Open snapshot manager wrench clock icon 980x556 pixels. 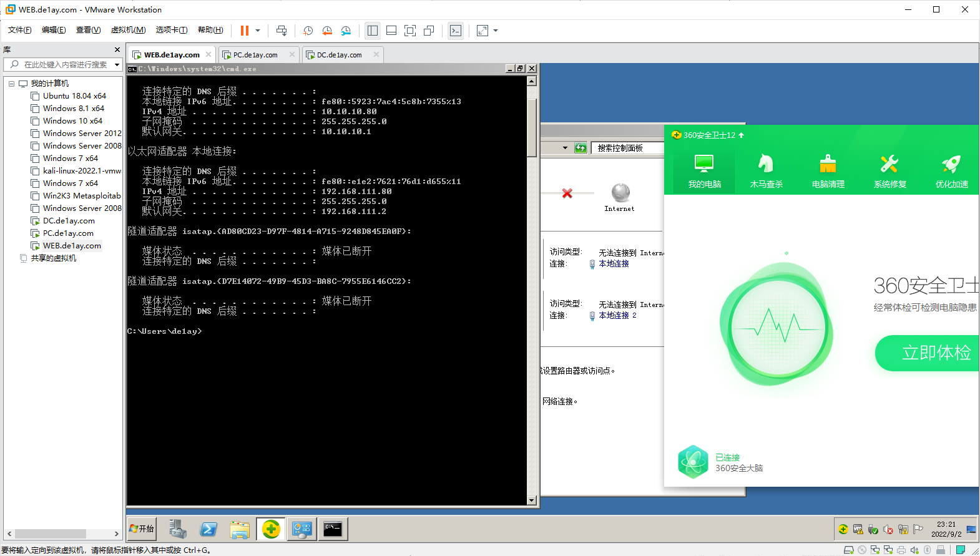tap(346, 31)
